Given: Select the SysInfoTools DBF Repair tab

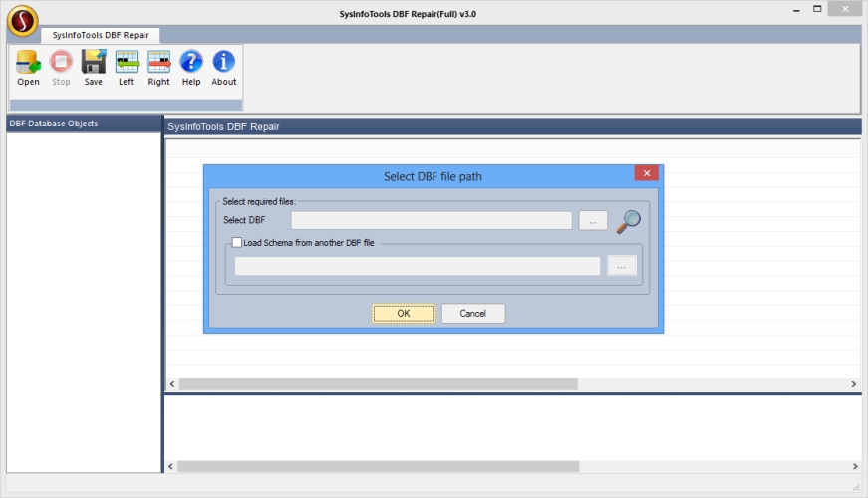Looking at the screenshot, I should click(101, 35).
